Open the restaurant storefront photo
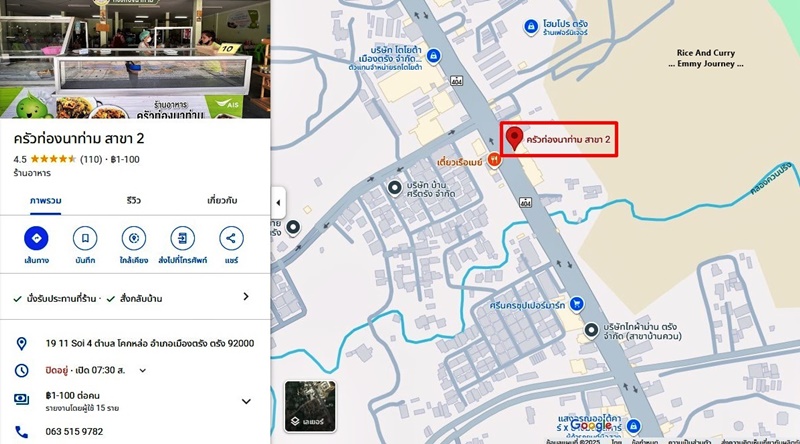 pyautogui.click(x=135, y=59)
